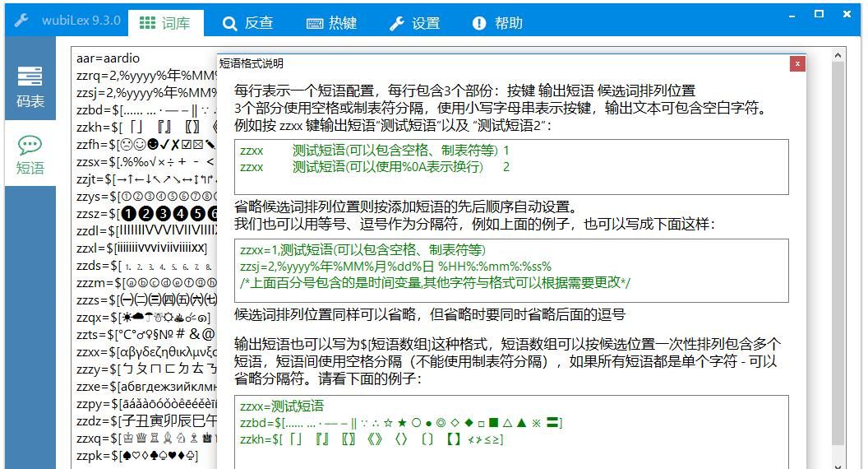Minimize the wubiLex window

792,16
